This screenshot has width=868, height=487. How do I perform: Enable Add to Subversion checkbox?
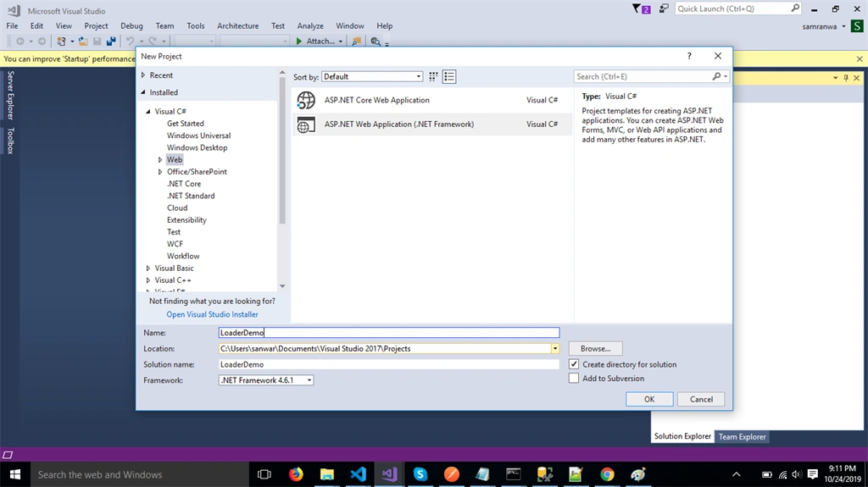(x=574, y=378)
